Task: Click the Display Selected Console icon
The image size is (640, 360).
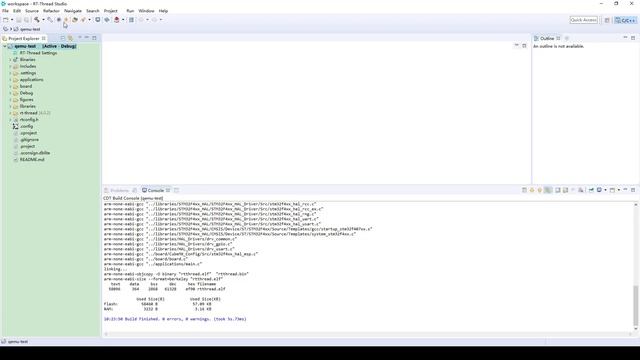Action: tap(599, 190)
